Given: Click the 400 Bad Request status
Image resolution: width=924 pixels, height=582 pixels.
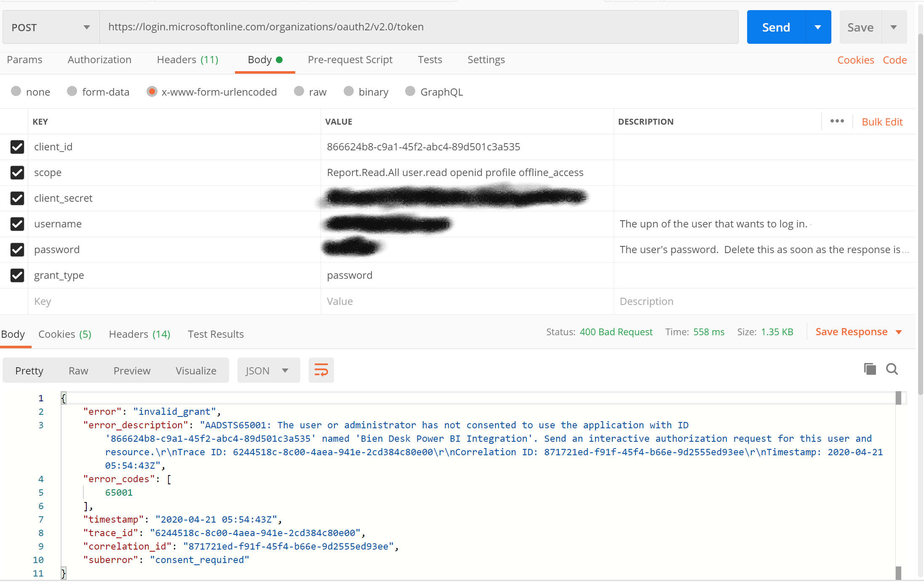Looking at the screenshot, I should click(x=616, y=332).
